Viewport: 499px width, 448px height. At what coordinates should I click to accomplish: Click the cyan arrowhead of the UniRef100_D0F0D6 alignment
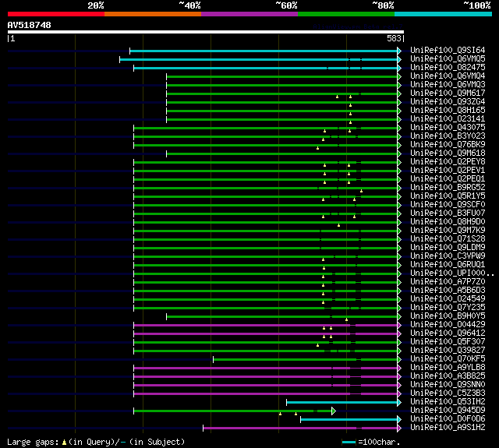(399, 420)
